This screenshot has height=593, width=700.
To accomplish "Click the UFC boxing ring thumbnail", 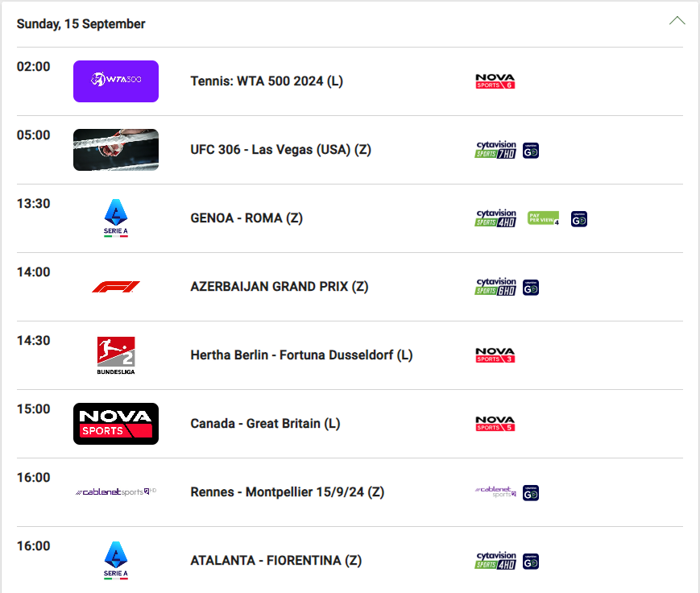I will point(116,150).
